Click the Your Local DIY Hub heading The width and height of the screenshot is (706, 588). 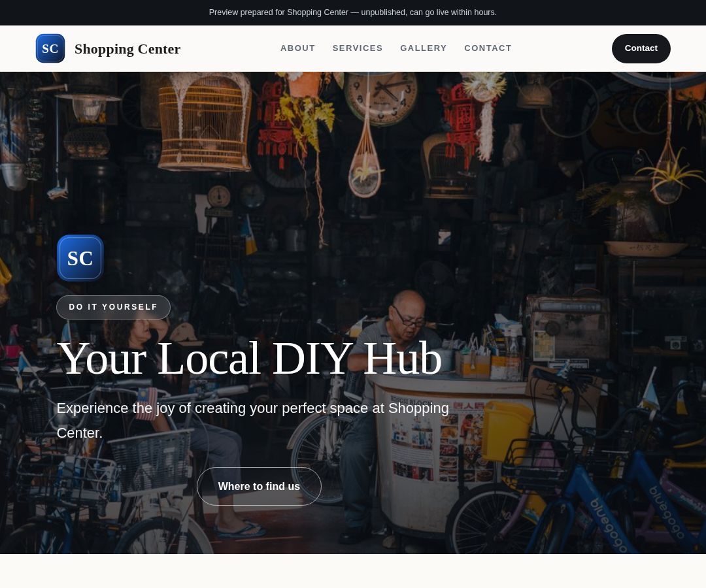click(x=250, y=358)
